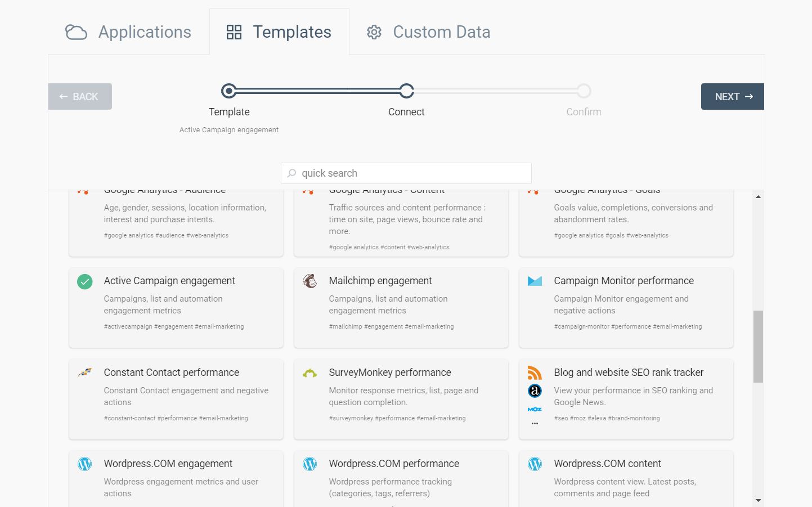This screenshot has width=812, height=507.
Task: Select the Template step marker
Action: pos(229,91)
